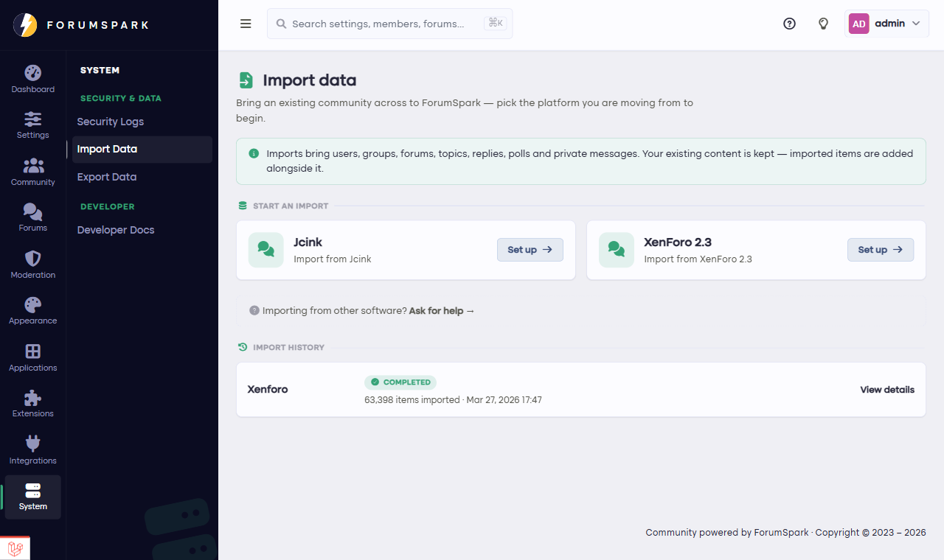The image size is (944, 560).
Task: Click the COMPLETED status badge
Action: point(400,382)
